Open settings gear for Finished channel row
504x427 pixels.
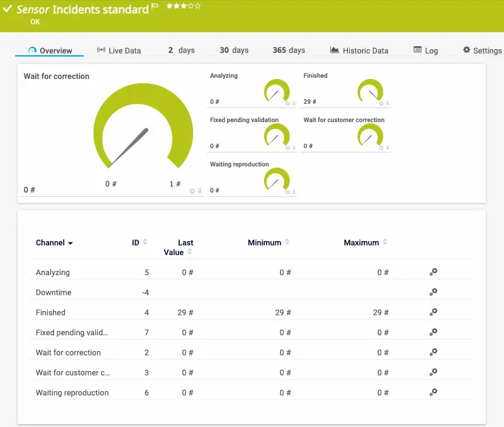(433, 312)
